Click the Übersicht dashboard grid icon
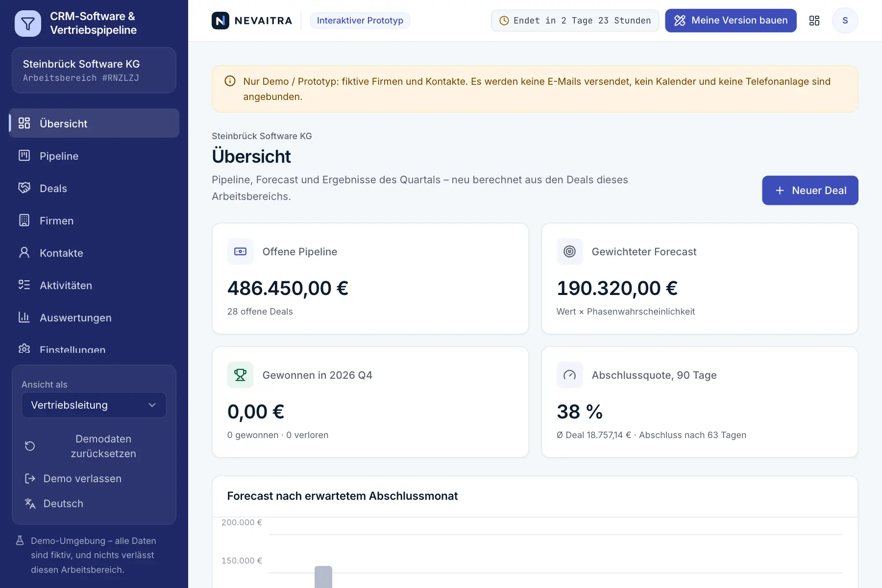This screenshot has width=882, height=588. tap(24, 123)
